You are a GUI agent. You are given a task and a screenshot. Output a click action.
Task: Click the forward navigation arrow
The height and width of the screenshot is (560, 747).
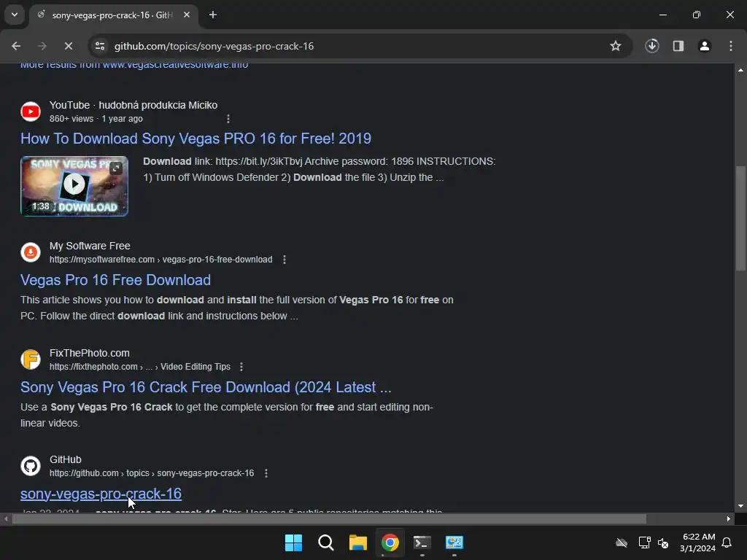point(42,46)
